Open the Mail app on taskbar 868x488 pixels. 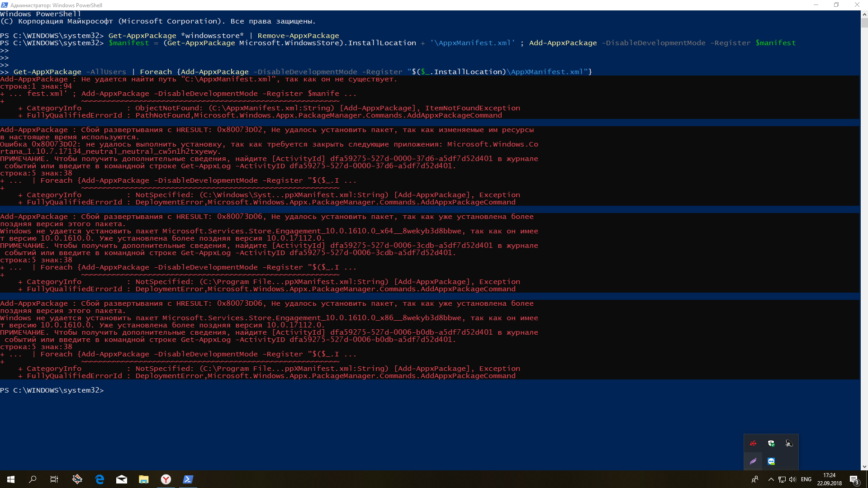tap(122, 479)
